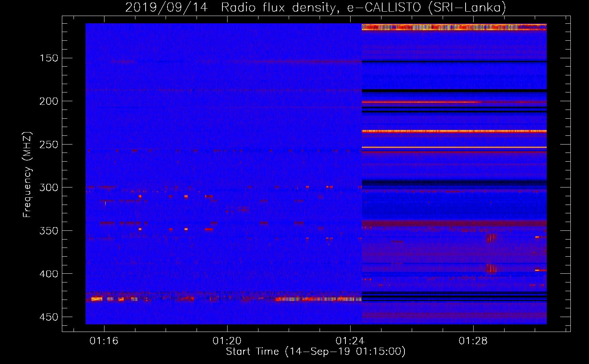
Task: Click the 150 frequency tick label
Action: (x=49, y=58)
